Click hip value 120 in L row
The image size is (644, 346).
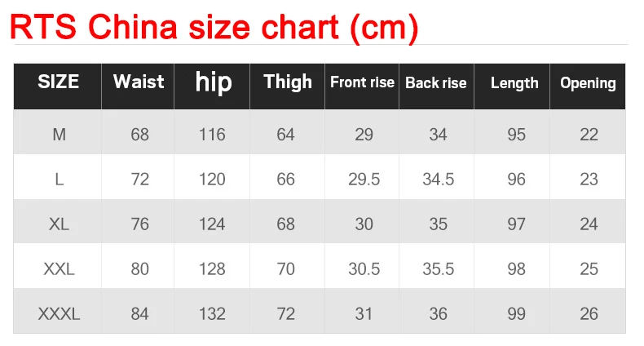coord(212,180)
